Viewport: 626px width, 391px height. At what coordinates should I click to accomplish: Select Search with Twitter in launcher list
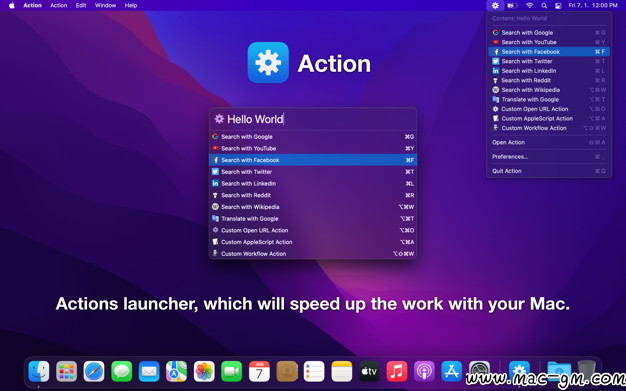coord(313,172)
